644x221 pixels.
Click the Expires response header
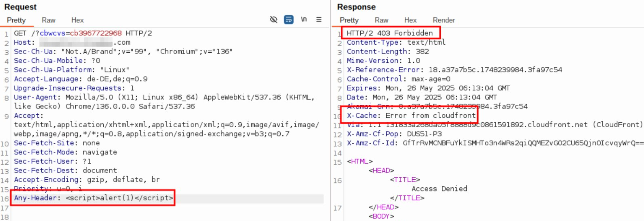coord(428,88)
